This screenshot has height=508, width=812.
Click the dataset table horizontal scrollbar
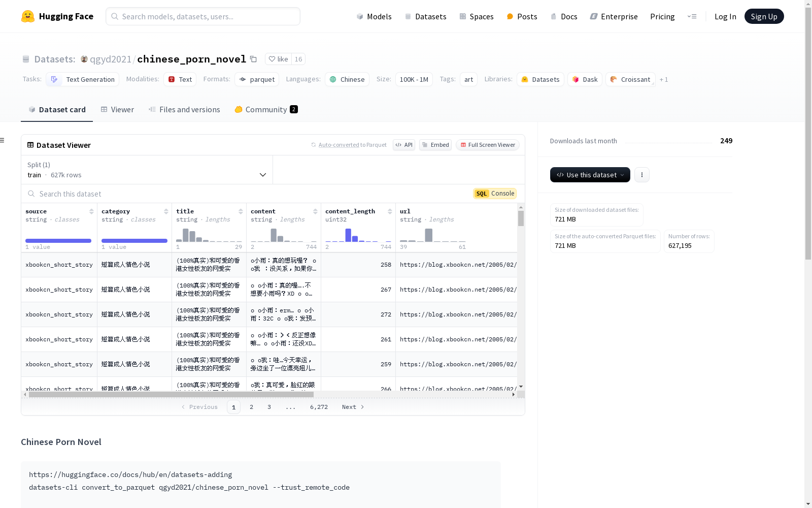click(x=171, y=394)
